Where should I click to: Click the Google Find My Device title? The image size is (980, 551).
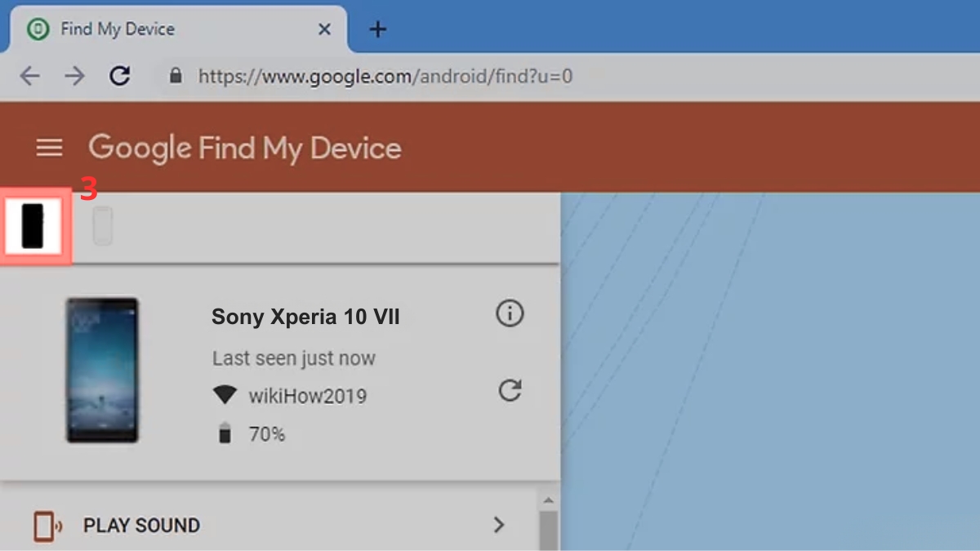tap(245, 148)
